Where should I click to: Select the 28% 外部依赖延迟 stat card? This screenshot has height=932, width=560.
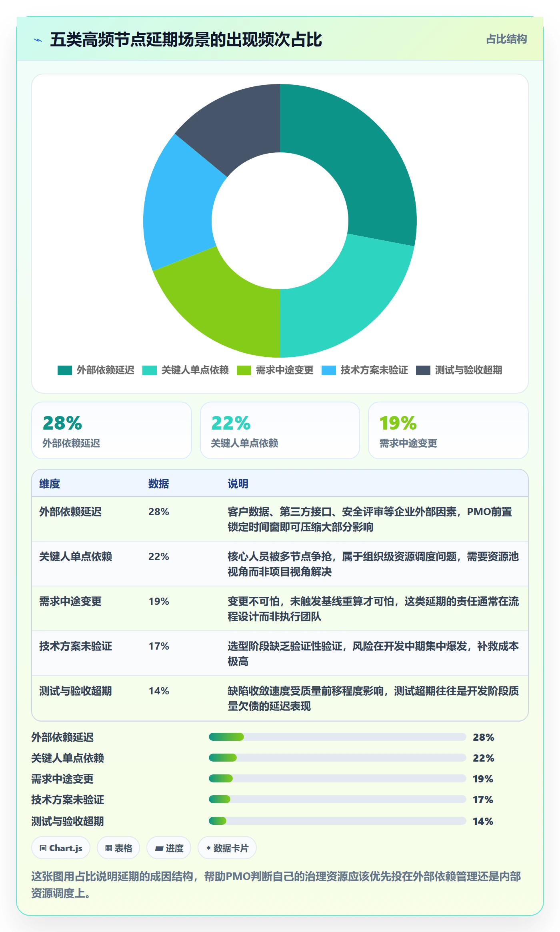pos(112,430)
